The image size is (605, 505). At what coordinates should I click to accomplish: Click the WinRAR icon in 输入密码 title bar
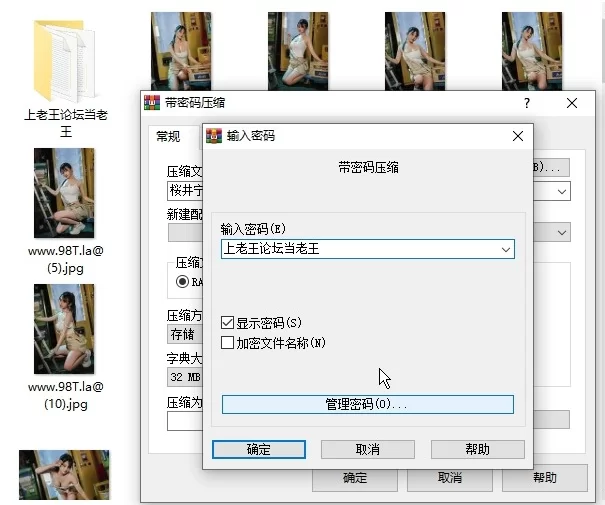(x=214, y=136)
